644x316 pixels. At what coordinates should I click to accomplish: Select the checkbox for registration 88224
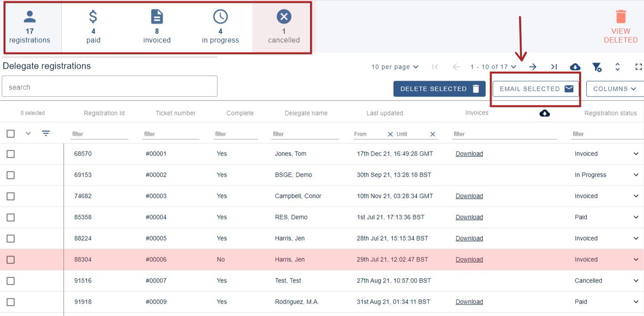click(11, 238)
